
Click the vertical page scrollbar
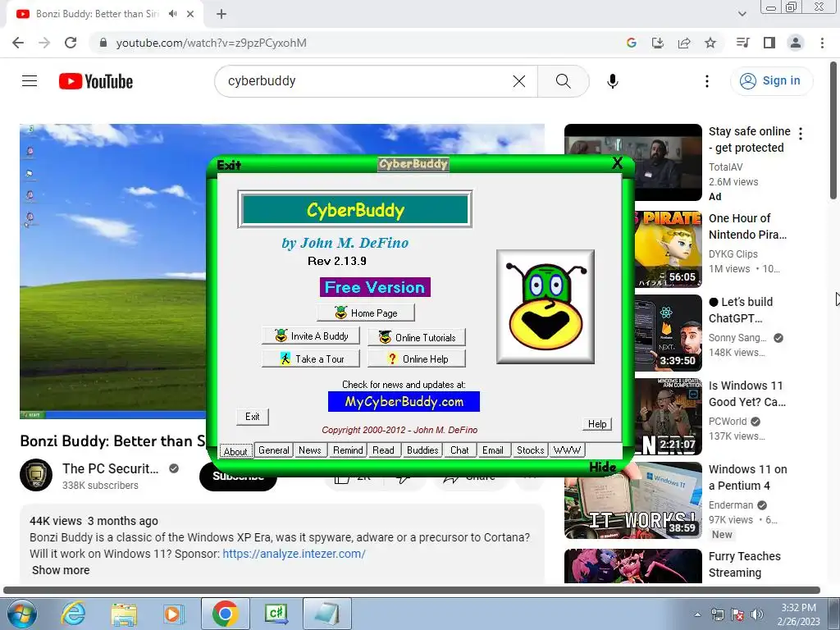coord(834,130)
